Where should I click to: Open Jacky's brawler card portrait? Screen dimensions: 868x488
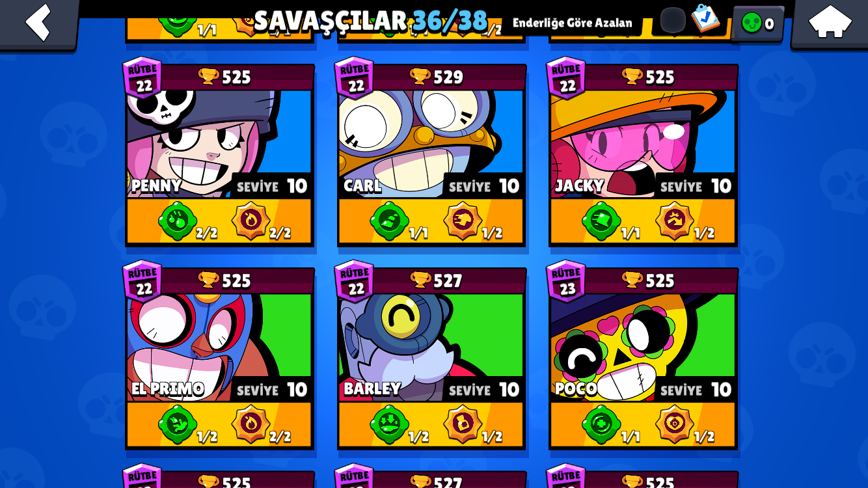[x=643, y=144]
